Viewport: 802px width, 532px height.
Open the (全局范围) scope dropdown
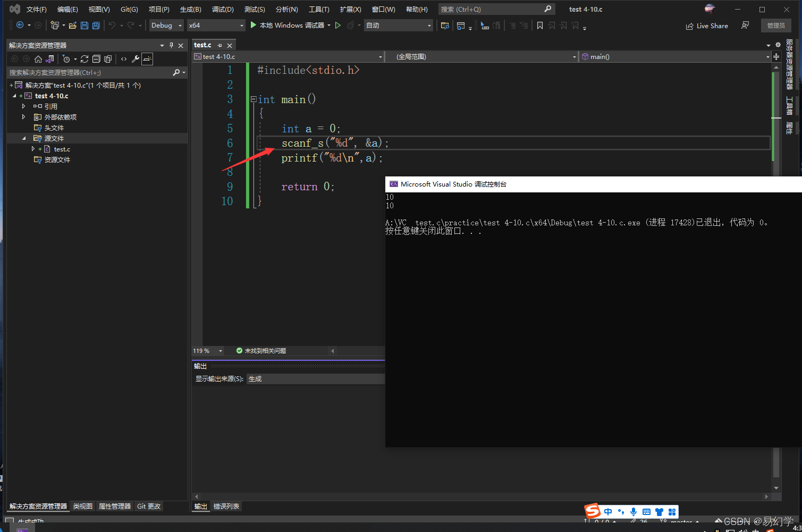tap(481, 56)
